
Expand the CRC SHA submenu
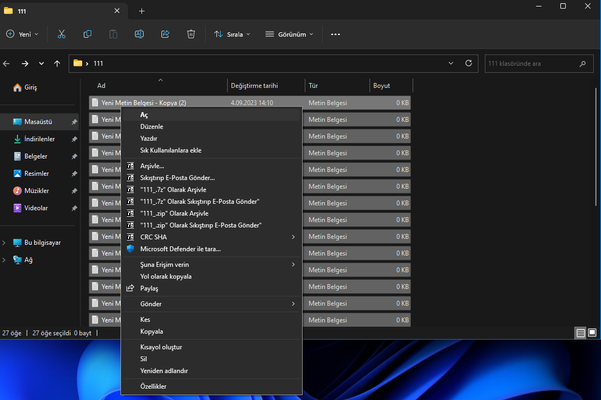click(293, 237)
